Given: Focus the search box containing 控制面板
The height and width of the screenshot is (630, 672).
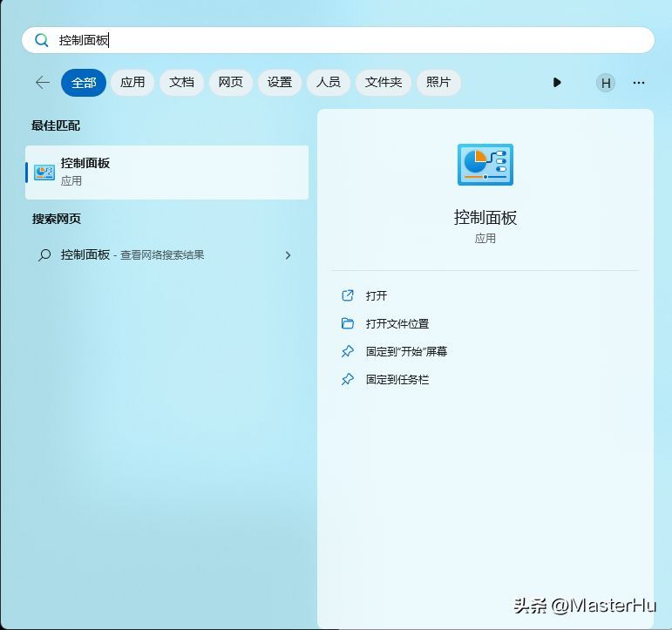Looking at the screenshot, I should (x=337, y=40).
